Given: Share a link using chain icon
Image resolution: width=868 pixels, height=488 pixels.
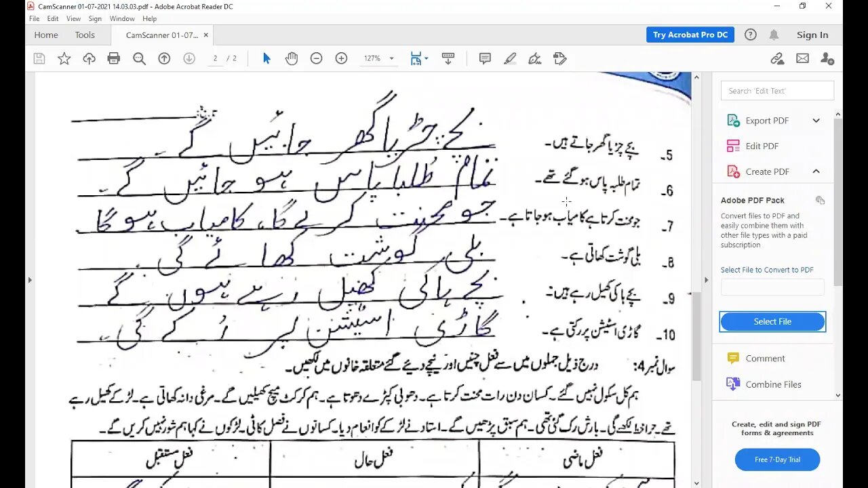Looking at the screenshot, I should [778, 59].
